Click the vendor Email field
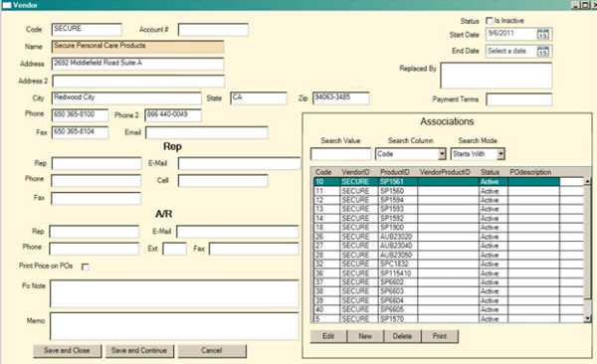The height and width of the screenshot is (364, 597). click(207, 133)
